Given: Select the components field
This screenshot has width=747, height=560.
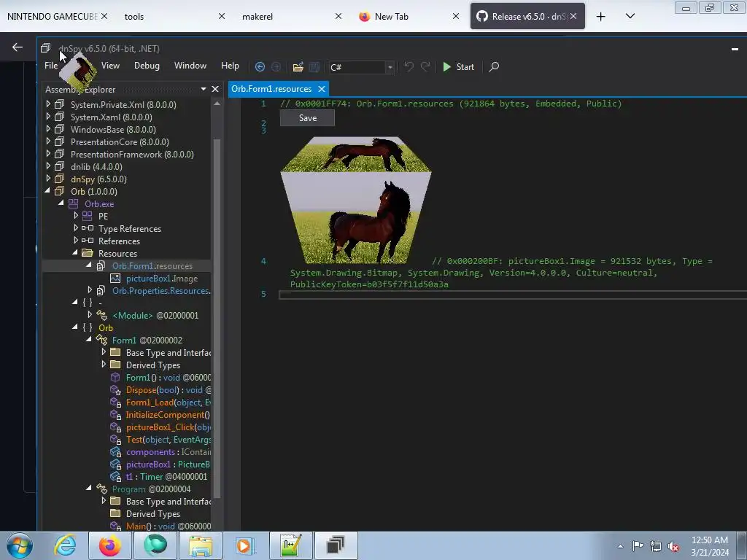Looking at the screenshot, I should tap(169, 452).
